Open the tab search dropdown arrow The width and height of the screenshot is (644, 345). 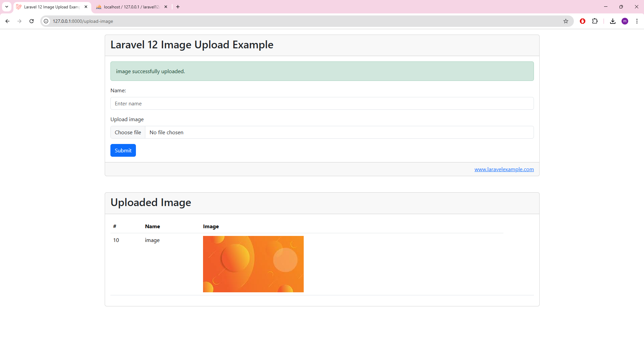coord(7,7)
